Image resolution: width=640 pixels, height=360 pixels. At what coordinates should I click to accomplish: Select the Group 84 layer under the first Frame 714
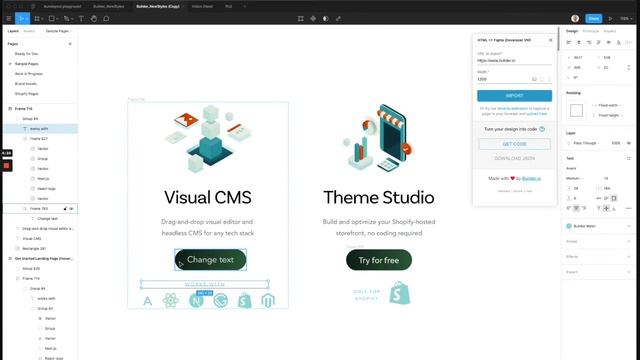coord(30,119)
